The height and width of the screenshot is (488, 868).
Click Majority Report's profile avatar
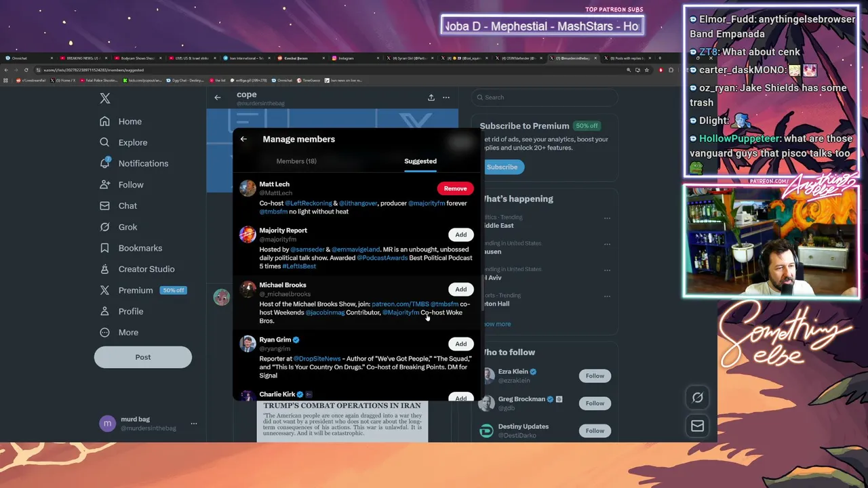tap(248, 235)
